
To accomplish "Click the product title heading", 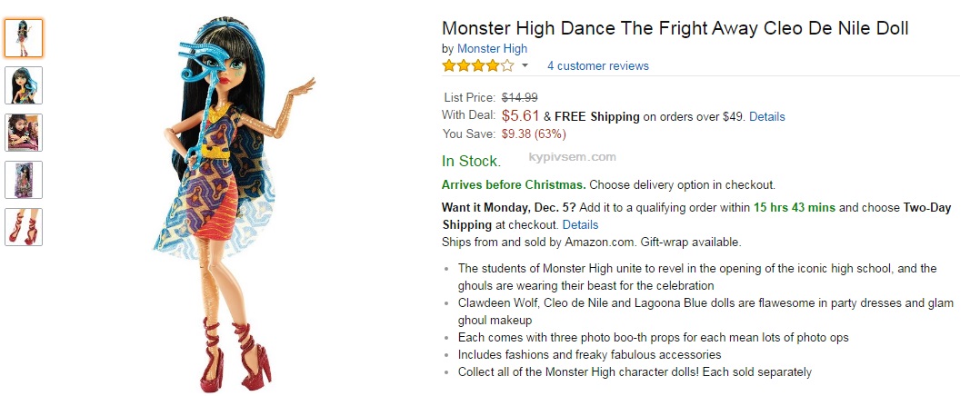I will (675, 29).
